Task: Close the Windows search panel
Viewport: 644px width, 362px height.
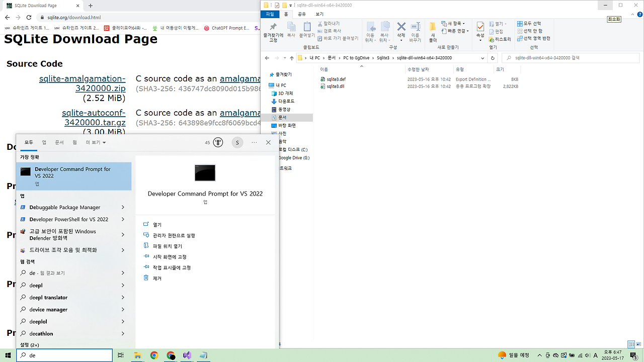Action: (x=268, y=142)
